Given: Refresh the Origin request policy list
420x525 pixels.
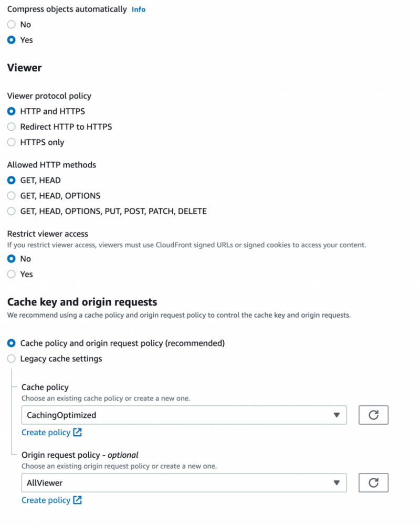Looking at the screenshot, I should pos(373,482).
